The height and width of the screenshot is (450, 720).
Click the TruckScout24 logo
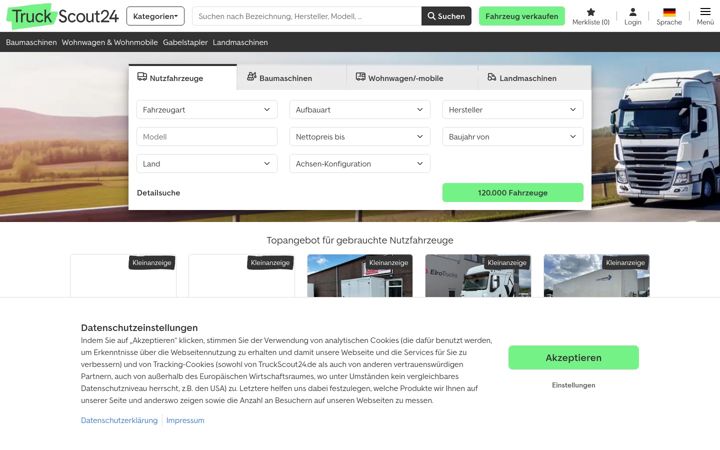(63, 16)
